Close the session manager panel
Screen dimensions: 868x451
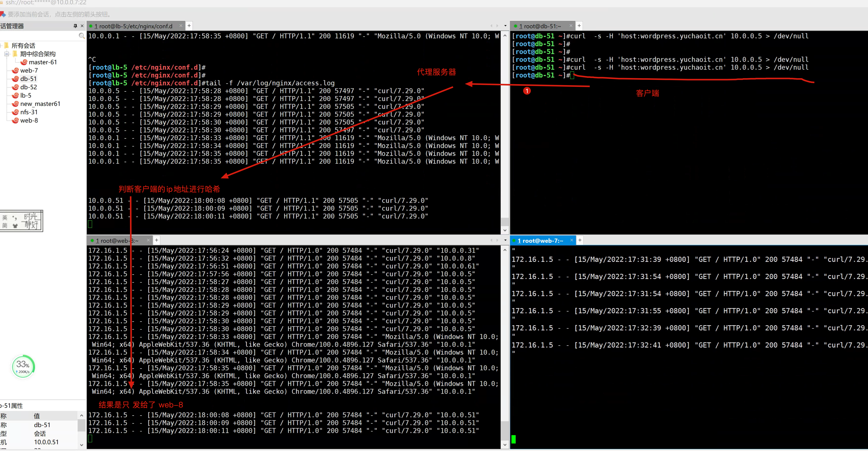click(x=82, y=26)
